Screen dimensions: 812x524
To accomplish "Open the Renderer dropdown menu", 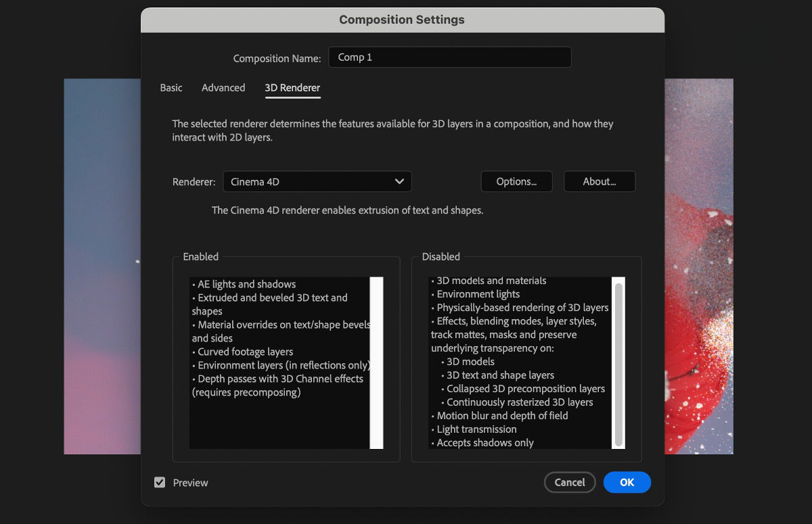I will click(x=318, y=181).
